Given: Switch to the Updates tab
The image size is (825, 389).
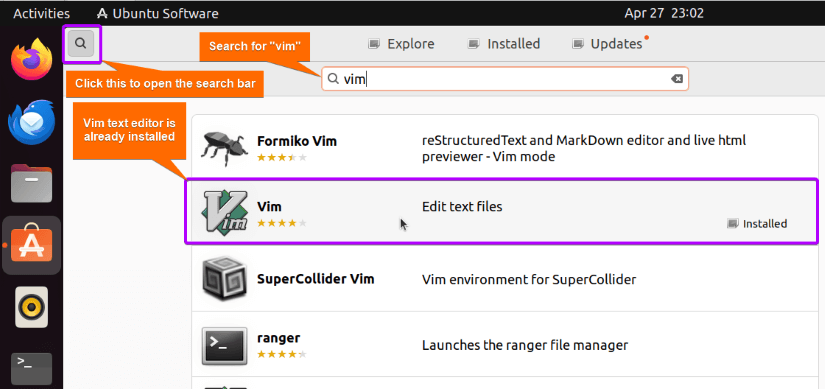Looking at the screenshot, I should (x=609, y=44).
